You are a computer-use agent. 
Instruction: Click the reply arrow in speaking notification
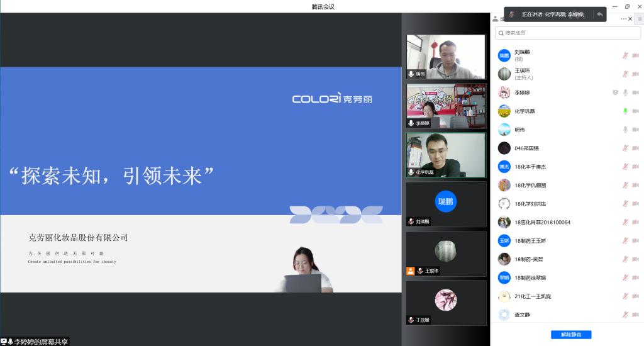click(x=599, y=14)
